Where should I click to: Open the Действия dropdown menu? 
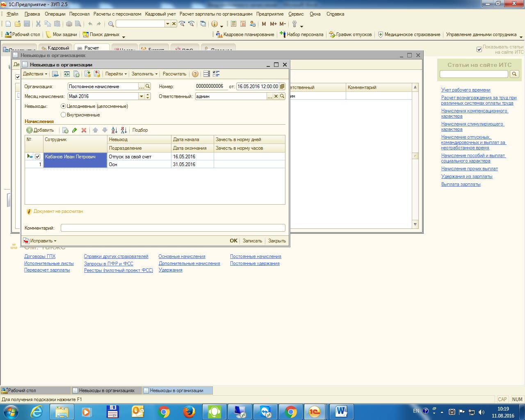point(35,74)
